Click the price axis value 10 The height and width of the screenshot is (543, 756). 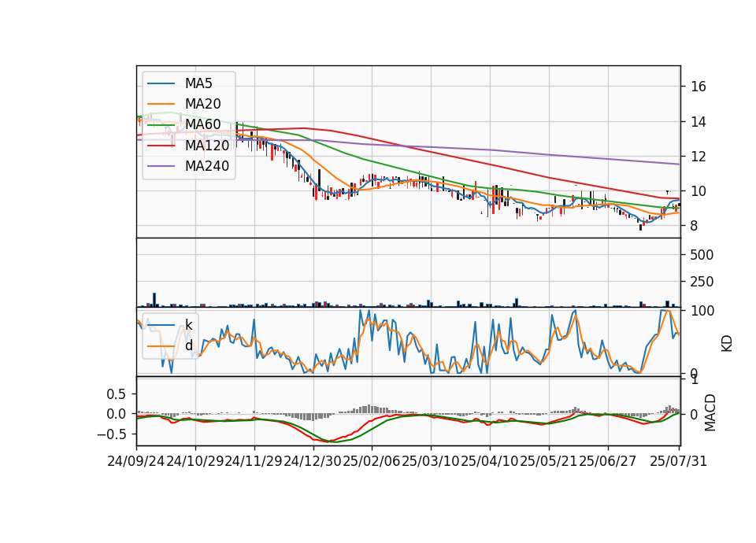pos(699,191)
